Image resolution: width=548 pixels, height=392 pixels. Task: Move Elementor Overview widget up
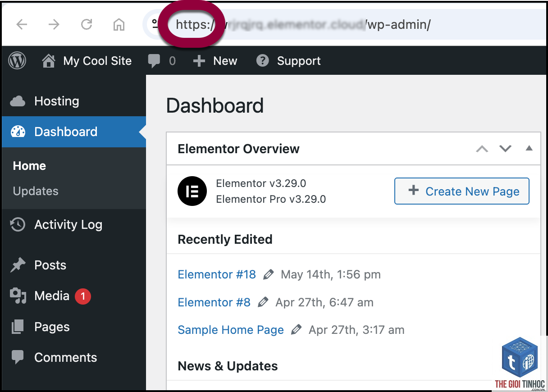coord(482,149)
